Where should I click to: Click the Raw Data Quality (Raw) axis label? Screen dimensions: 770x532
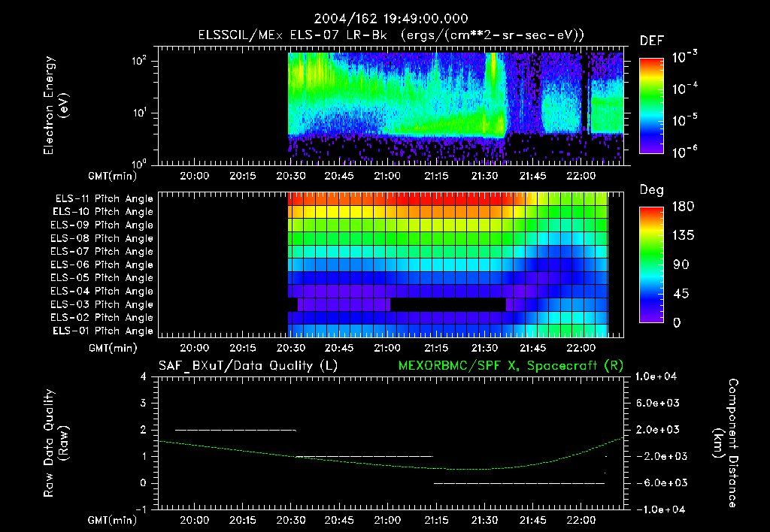click(56, 443)
